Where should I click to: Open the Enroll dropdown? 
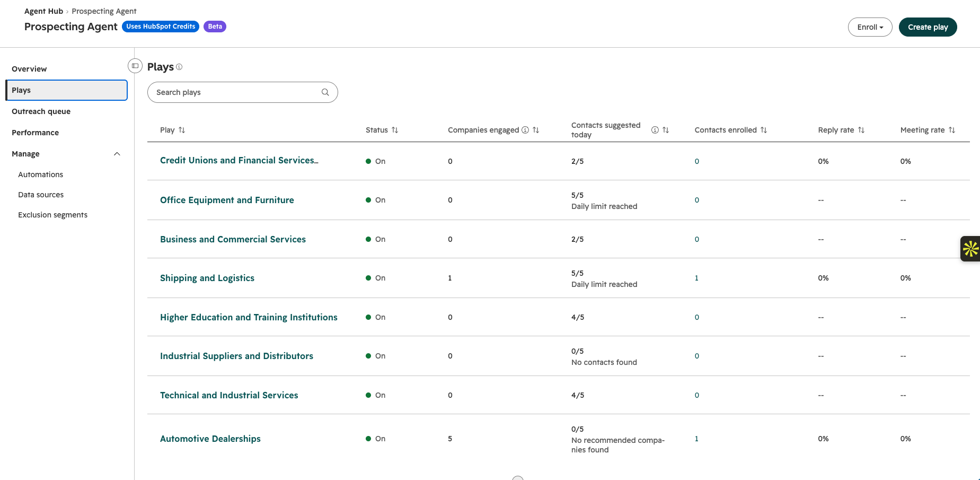[870, 27]
